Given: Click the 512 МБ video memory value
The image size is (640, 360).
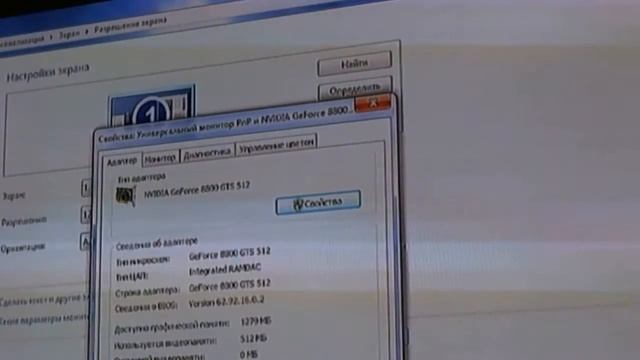Looking at the screenshot, I should click(x=253, y=338).
